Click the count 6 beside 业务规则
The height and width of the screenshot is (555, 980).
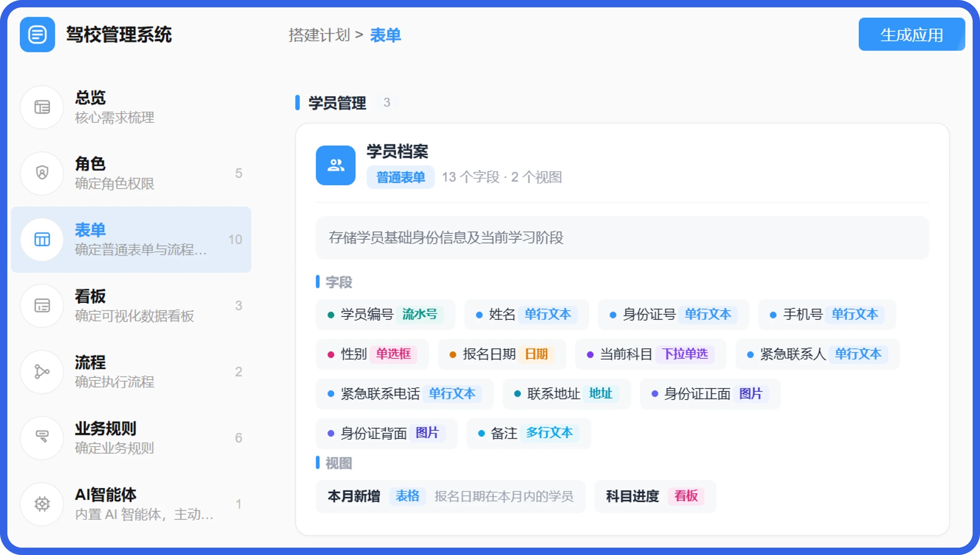coord(238,438)
